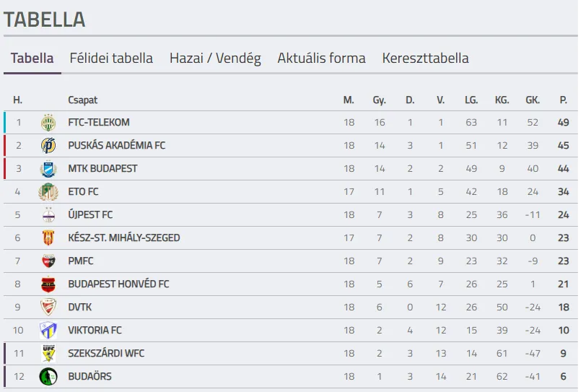Open the Hazai / Vendég tab
This screenshot has height=392, width=586.
pyautogui.click(x=215, y=58)
